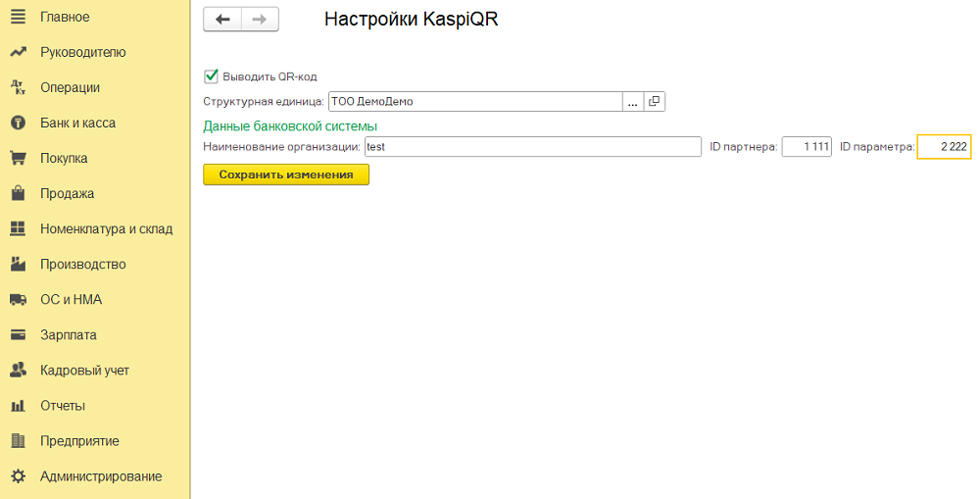This screenshot has height=499, width=980.
Task: Open the Кадровый учет section
Action: click(85, 371)
